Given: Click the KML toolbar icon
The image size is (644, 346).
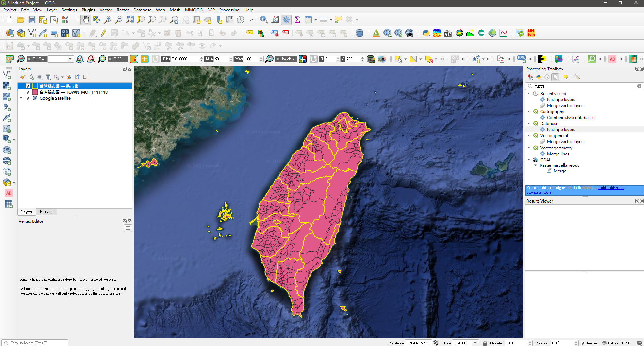Looking at the screenshot, I should click(381, 59).
